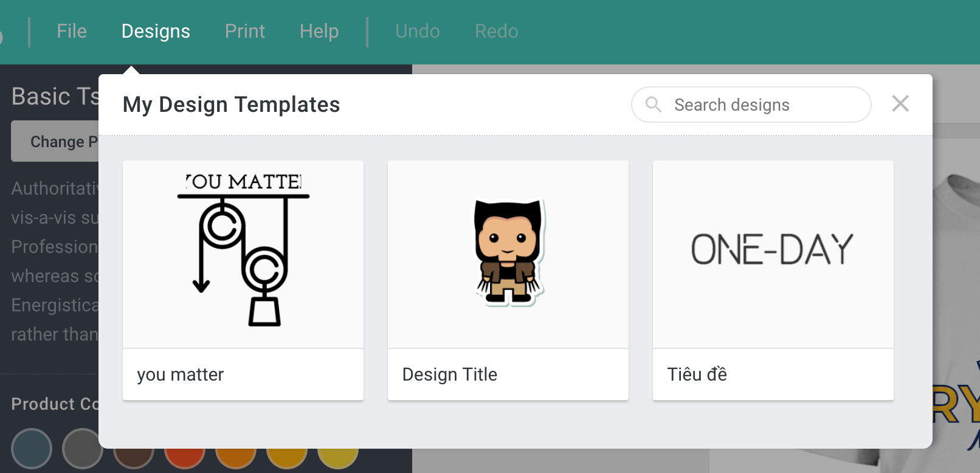This screenshot has height=473, width=980.
Task: Click Undo in the top bar
Action: tap(417, 31)
